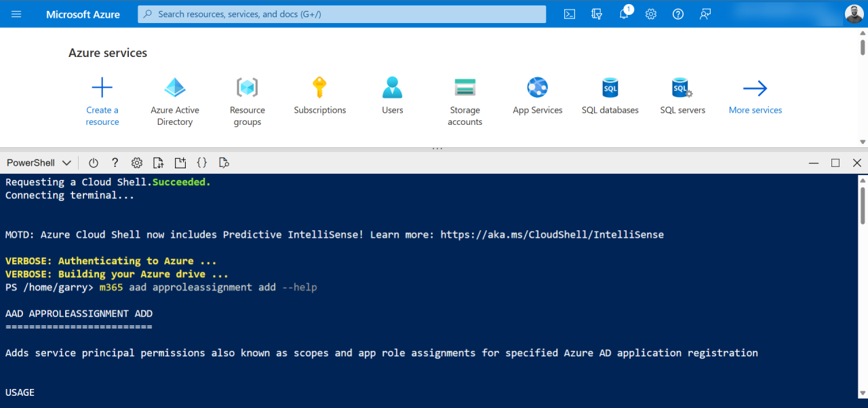Click the green Succeeded text
The height and width of the screenshot is (408, 868).
pyautogui.click(x=182, y=182)
